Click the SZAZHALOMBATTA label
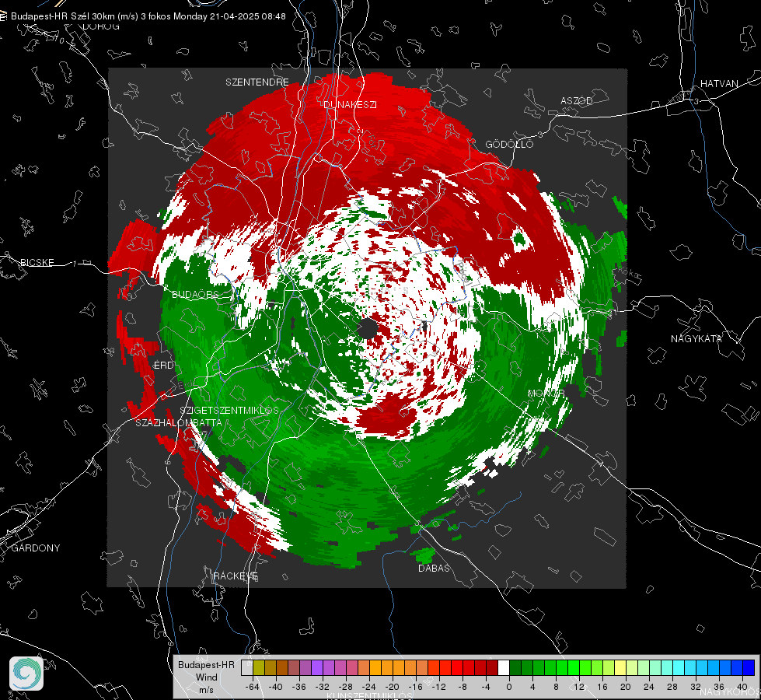 [x=179, y=422]
